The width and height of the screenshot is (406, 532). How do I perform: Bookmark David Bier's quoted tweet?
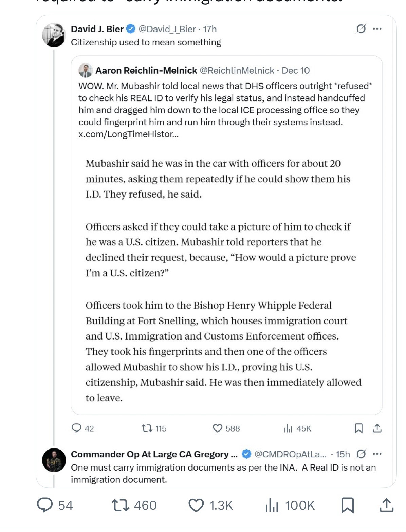(x=358, y=428)
